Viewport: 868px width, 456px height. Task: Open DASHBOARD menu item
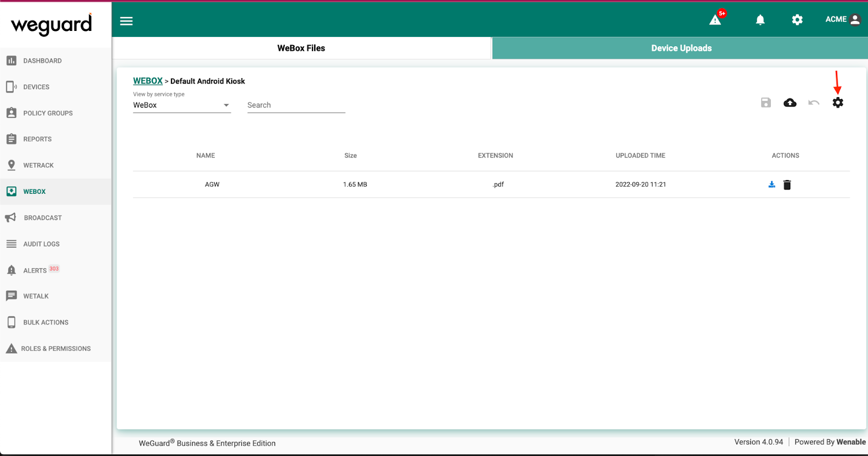[42, 61]
